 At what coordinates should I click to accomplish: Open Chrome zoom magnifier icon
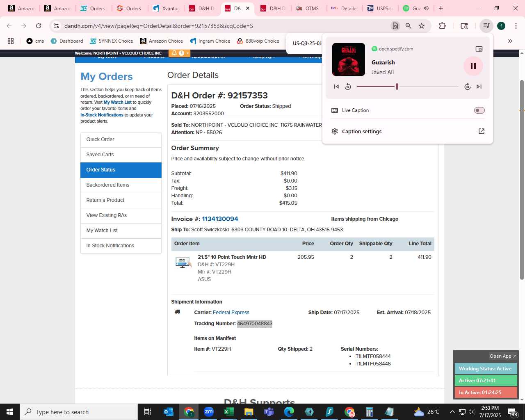click(x=409, y=26)
